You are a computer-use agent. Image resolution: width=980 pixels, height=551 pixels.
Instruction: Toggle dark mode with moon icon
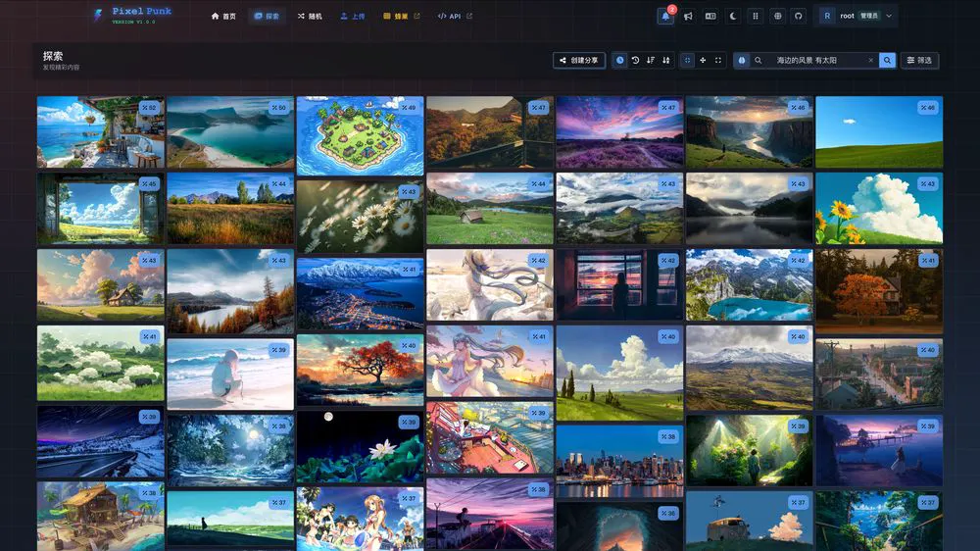(732, 16)
